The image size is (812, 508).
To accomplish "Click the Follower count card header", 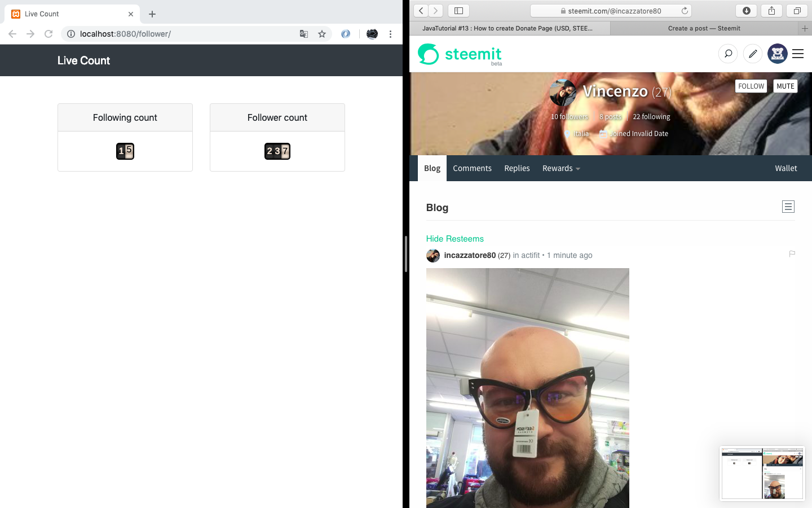I will pos(277,117).
